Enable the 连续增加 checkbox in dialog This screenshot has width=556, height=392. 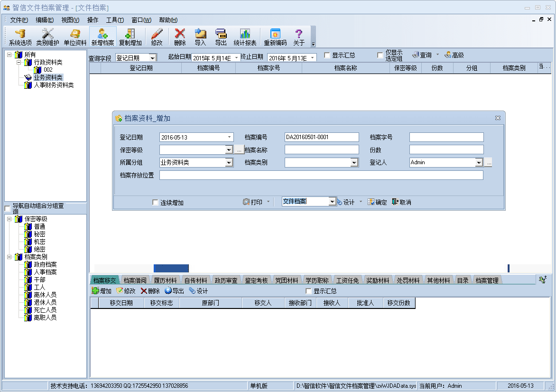pyautogui.click(x=156, y=203)
